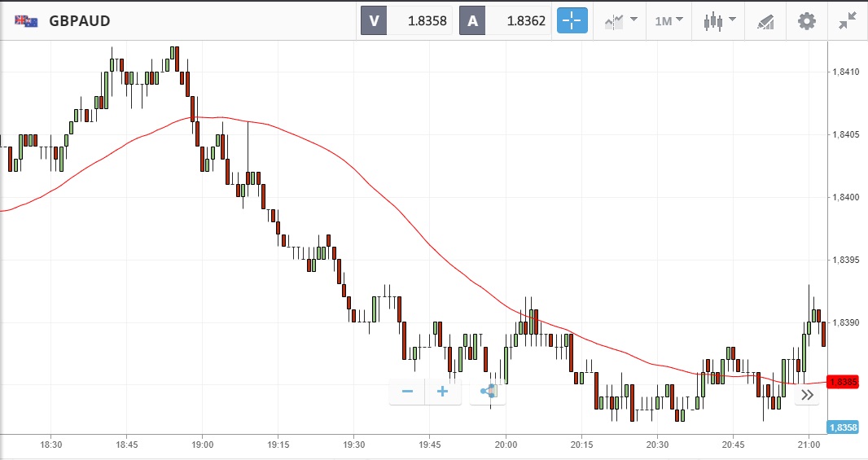
Task: Open chart settings gear
Action: click(x=806, y=20)
